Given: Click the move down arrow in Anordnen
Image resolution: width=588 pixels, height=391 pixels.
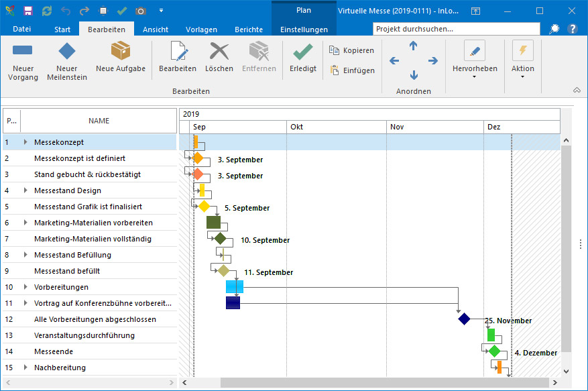Looking at the screenshot, I should [x=414, y=75].
